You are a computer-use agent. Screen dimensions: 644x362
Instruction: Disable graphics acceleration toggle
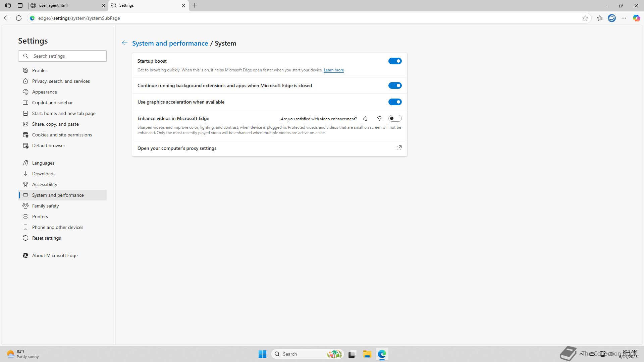coord(395,102)
